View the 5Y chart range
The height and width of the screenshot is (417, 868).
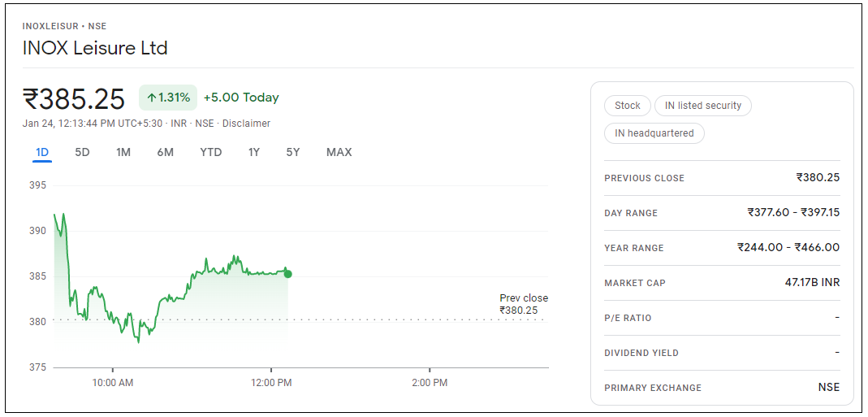coord(293,152)
